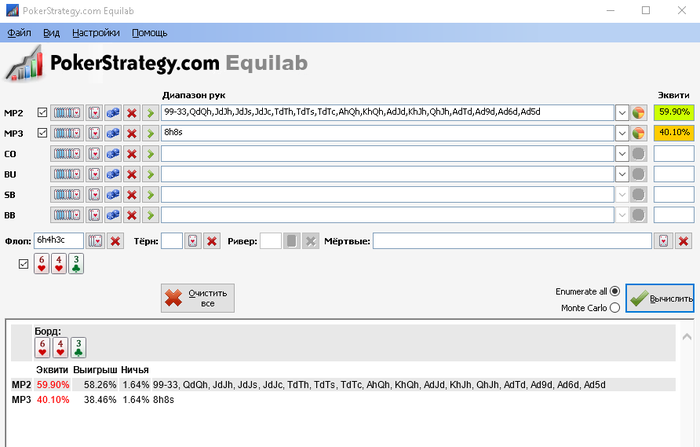Image resolution: width=700 pixels, height=447 pixels.
Task: Open card selector for MP2 row
Action: click(94, 113)
